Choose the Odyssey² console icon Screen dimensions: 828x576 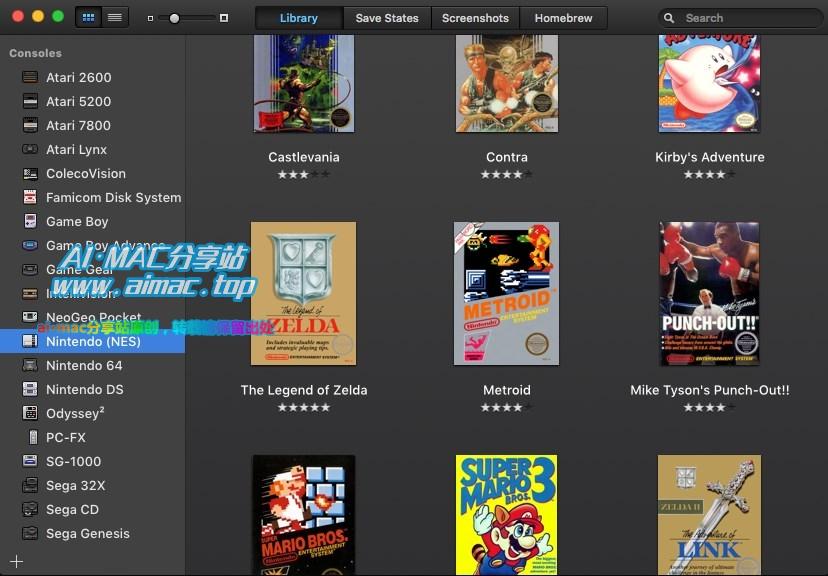pyautogui.click(x=30, y=413)
